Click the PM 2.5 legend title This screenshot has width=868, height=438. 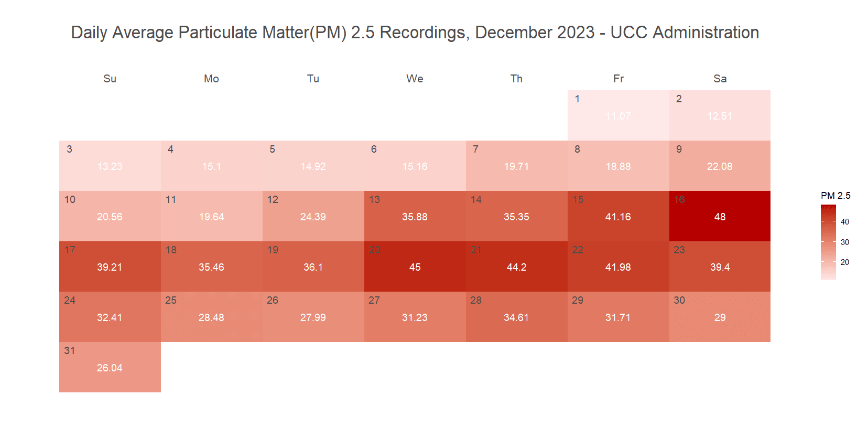[836, 196]
